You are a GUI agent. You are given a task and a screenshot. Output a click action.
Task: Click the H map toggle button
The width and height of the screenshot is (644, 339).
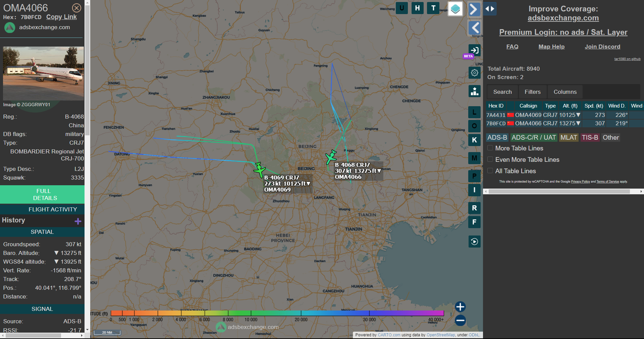click(x=417, y=8)
